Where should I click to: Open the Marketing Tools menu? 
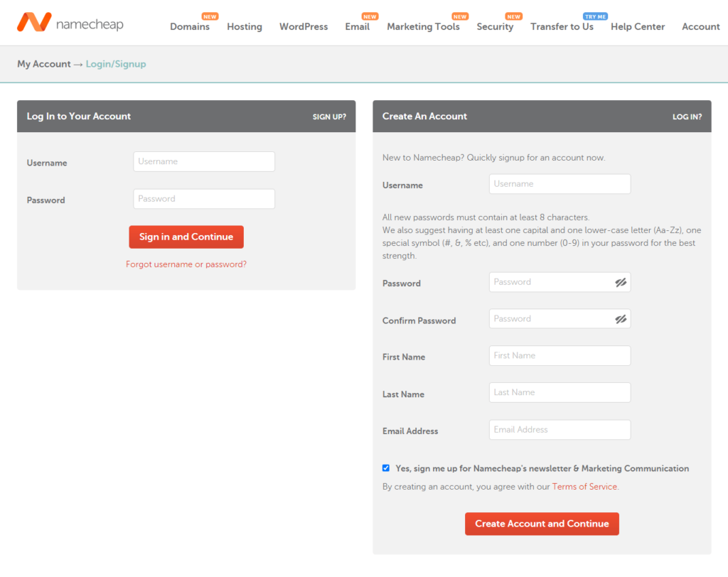(x=424, y=26)
